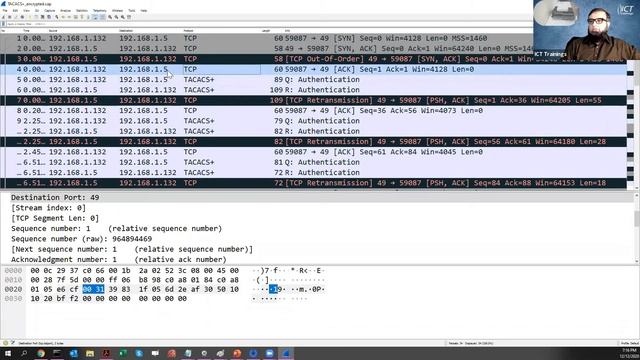Click the hex offset 0030 row
Image resolution: width=640 pixels, height=360 pixels.
[13, 298]
